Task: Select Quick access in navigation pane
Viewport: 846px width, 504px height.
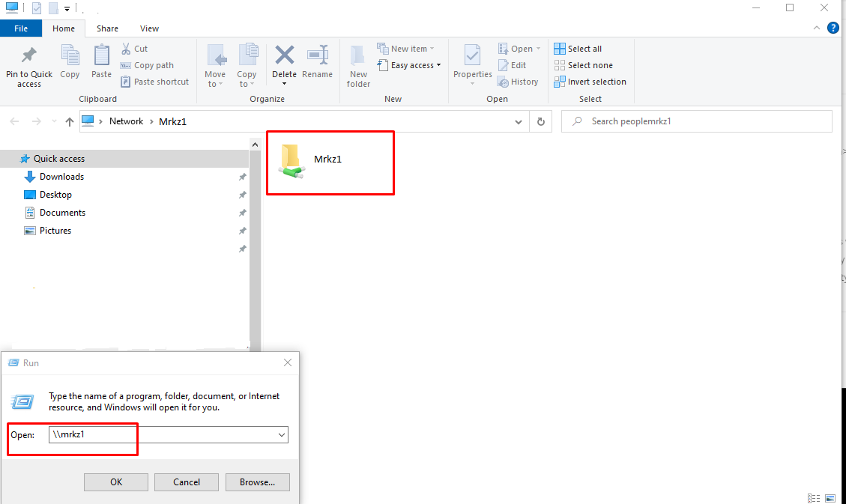Action: tap(124, 159)
